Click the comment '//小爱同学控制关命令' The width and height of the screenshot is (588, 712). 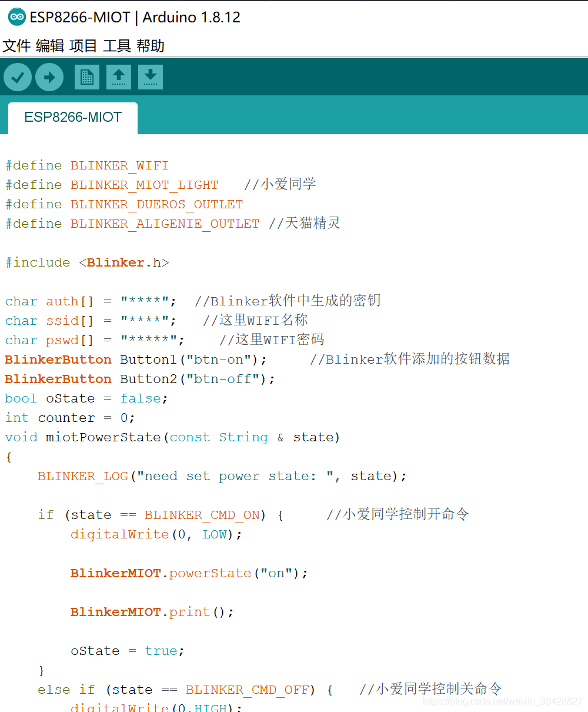[x=430, y=689]
